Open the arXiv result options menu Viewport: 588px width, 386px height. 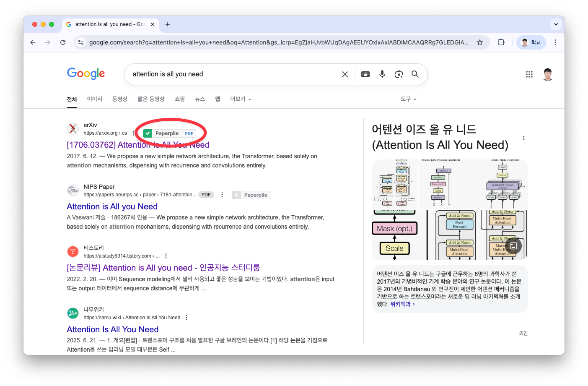(133, 133)
